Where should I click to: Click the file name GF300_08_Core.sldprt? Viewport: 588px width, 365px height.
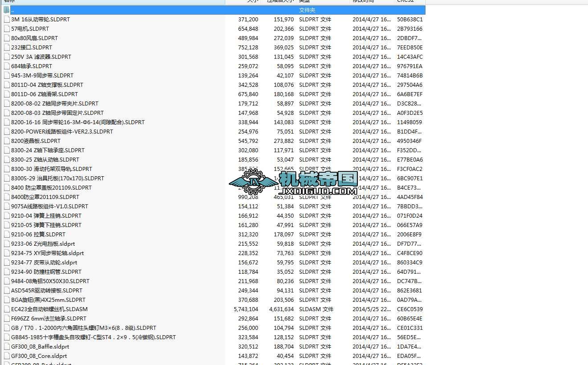coord(39,356)
